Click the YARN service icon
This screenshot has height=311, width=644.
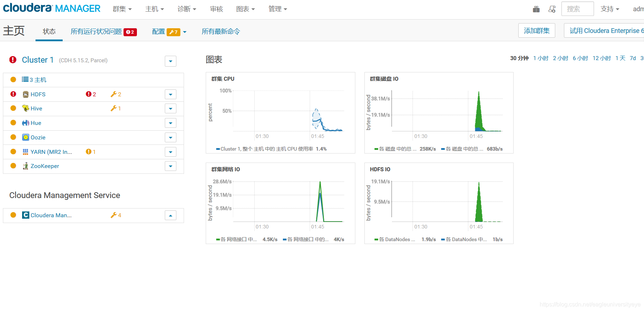[x=26, y=152]
